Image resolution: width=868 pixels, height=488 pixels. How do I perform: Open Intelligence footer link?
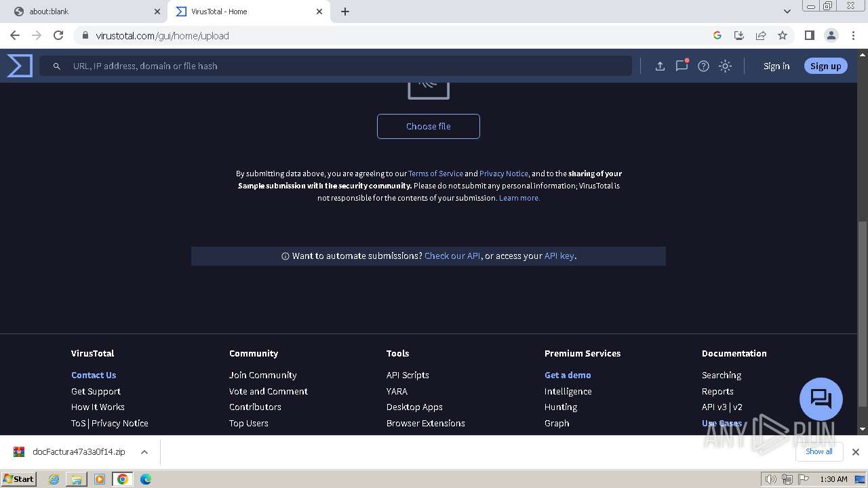[568, 391]
